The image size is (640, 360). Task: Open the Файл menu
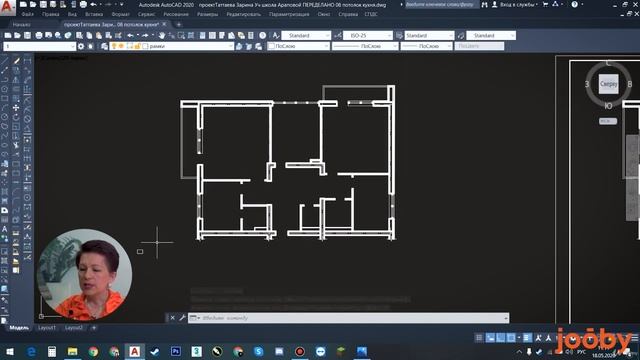[28, 14]
